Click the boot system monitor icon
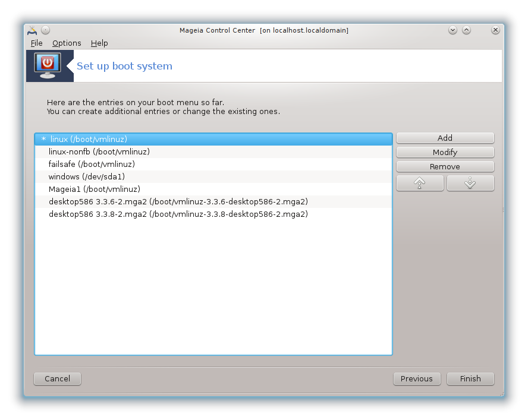Viewport: 528px width, 420px height. click(x=48, y=65)
